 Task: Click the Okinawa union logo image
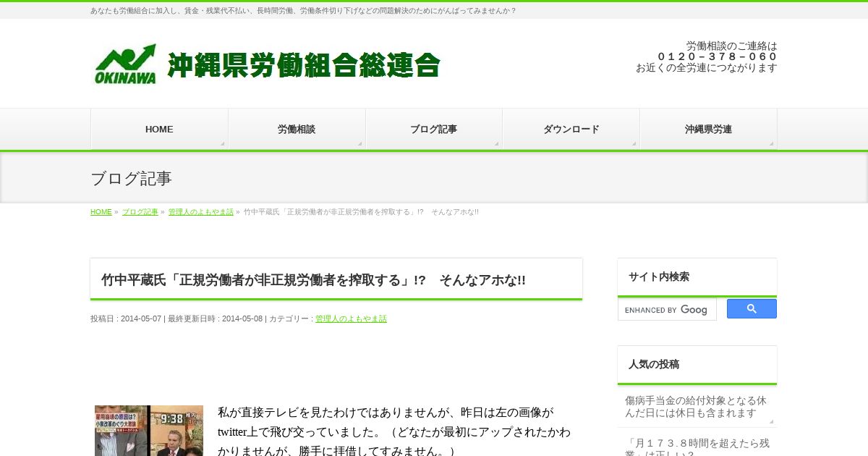tap(126, 64)
